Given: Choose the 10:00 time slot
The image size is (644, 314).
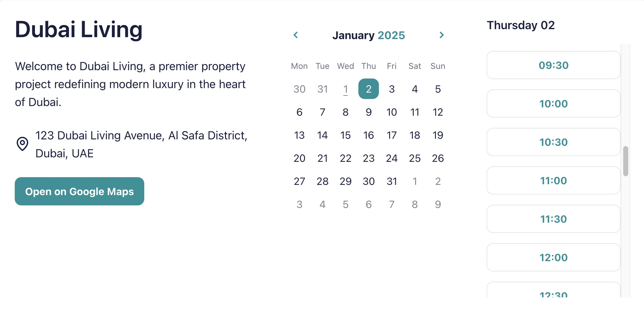Looking at the screenshot, I should pyautogui.click(x=553, y=103).
